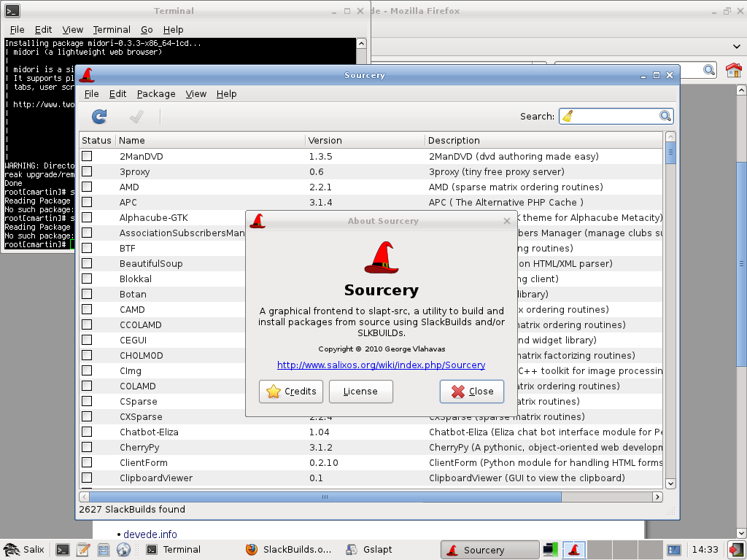Sort packages by Version column header
The image size is (747, 560).
365,140
